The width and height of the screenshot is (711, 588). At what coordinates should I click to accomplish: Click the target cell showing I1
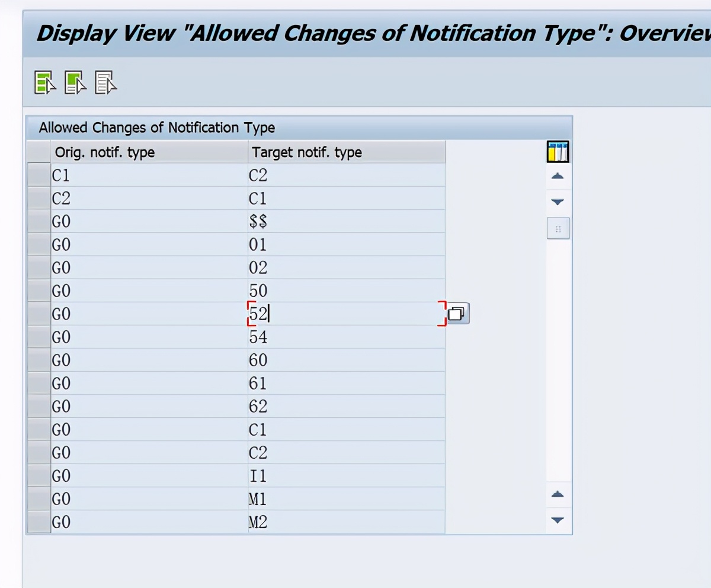pyautogui.click(x=347, y=476)
